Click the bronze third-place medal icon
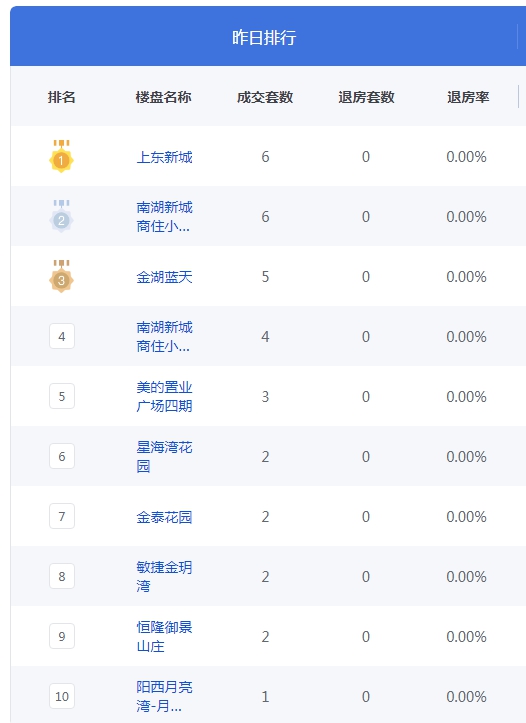Viewport: 526px width, 723px height. tap(61, 276)
